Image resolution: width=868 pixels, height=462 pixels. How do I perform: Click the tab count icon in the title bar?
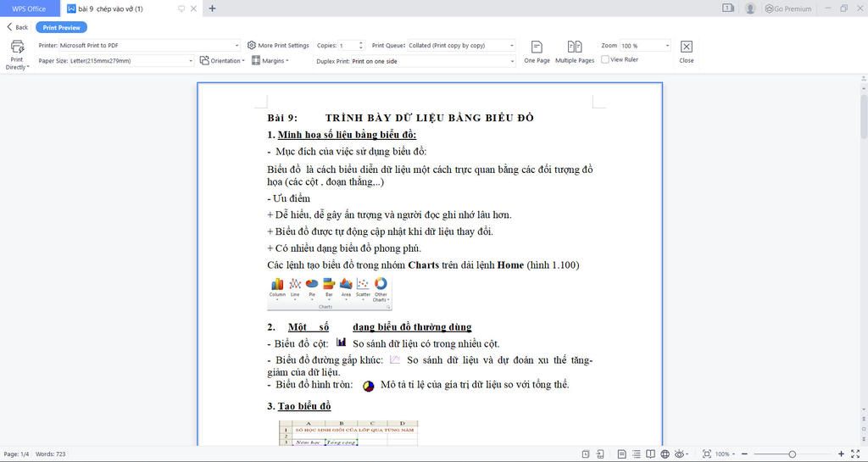[x=728, y=8]
